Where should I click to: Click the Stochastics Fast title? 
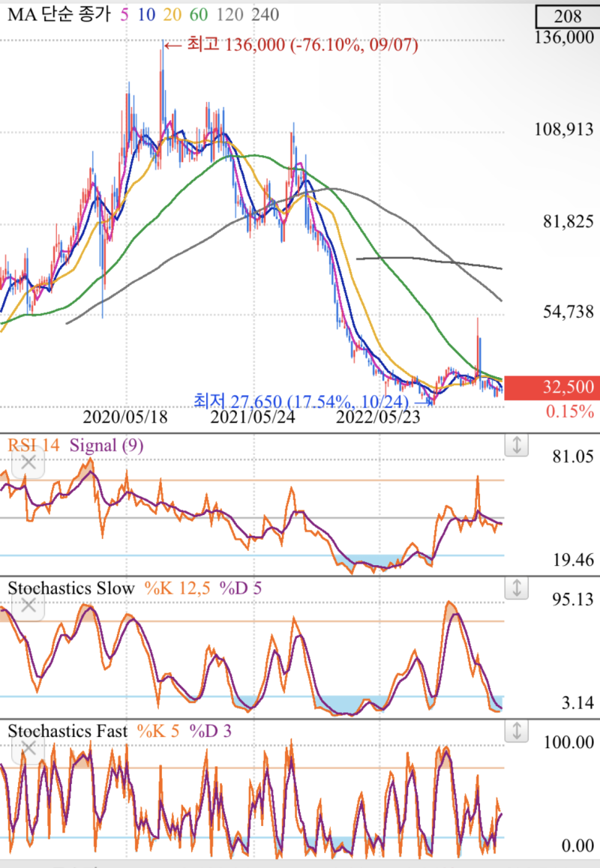67,731
